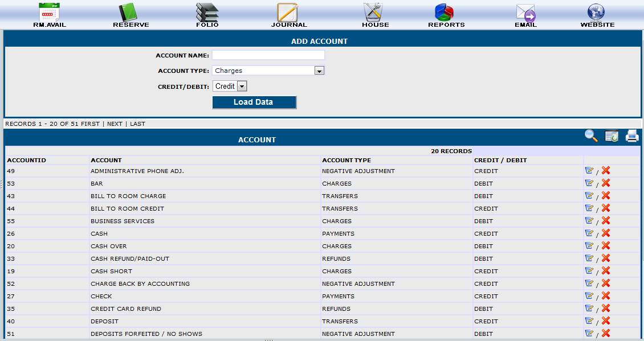Sort by ACCOUNTID column header
Image resolution: width=644 pixels, height=341 pixels.
[x=26, y=160]
